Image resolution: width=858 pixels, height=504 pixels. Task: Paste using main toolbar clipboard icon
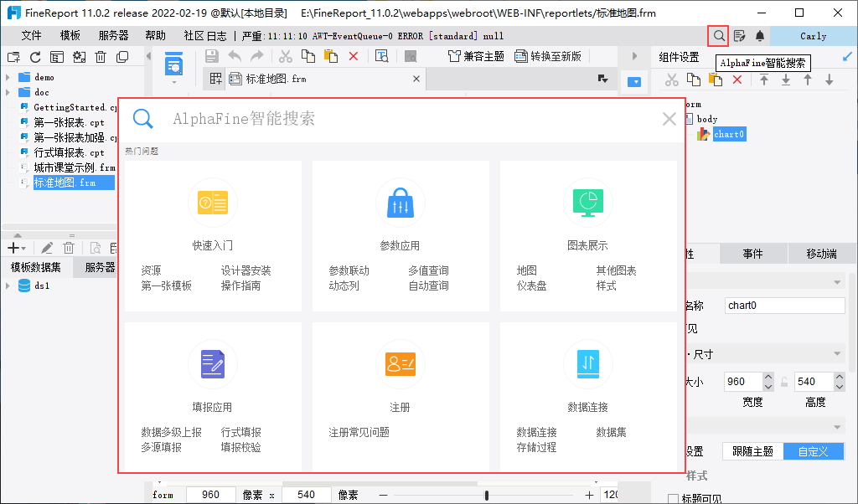click(331, 56)
